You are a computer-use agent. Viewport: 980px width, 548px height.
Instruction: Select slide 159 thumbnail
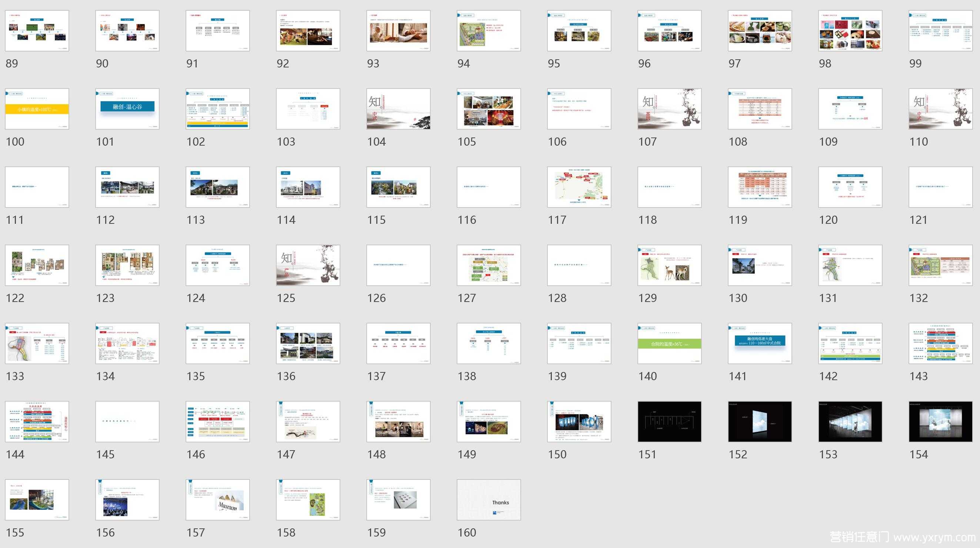(398, 500)
